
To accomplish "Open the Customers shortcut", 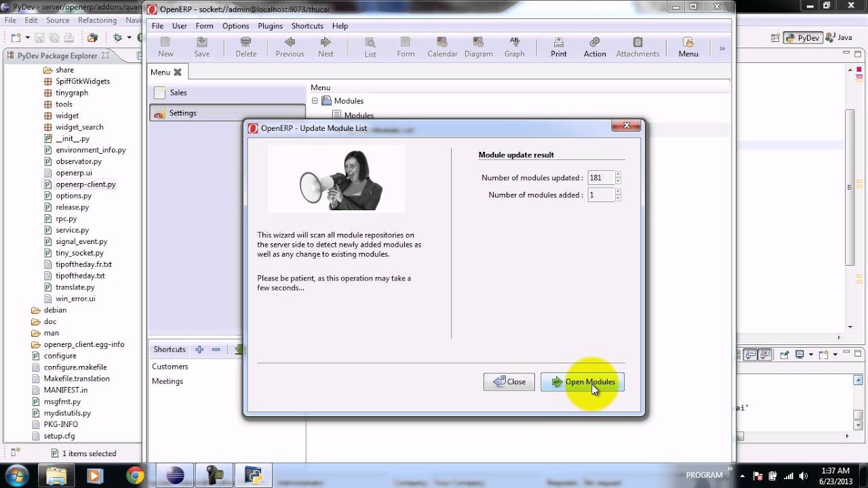I will (x=170, y=367).
